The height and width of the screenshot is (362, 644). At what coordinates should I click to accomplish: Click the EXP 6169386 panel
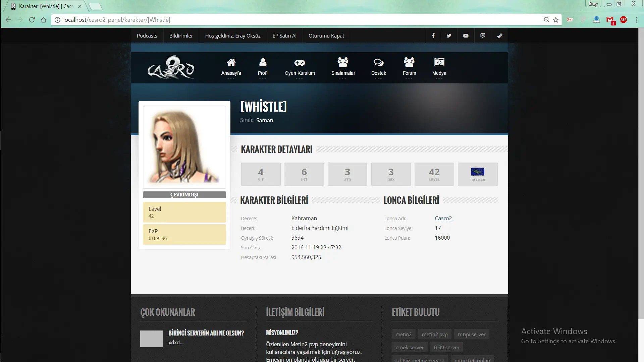[184, 234]
